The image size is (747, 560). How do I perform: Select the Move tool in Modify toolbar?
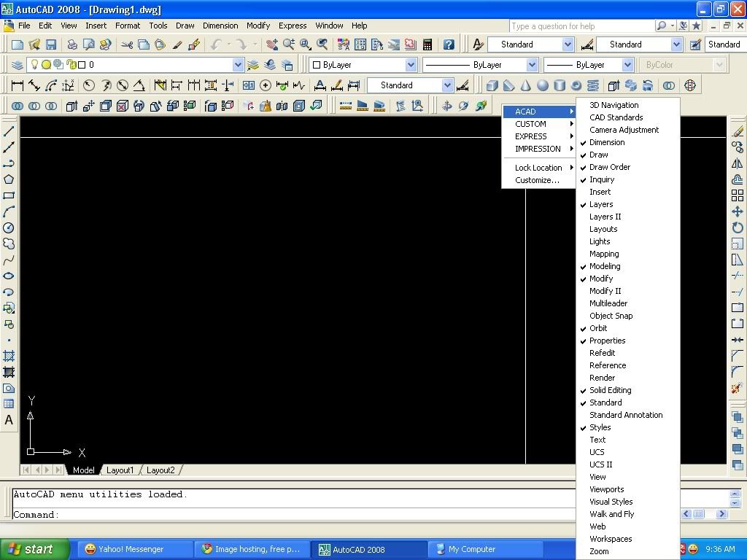tap(737, 212)
